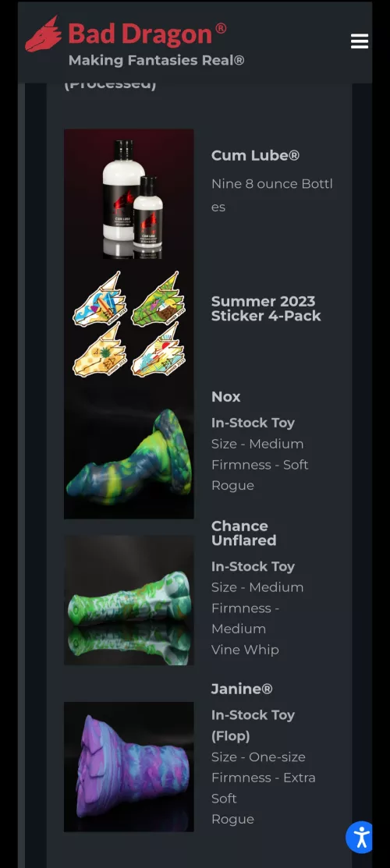390x868 pixels.
Task: Click the Nine 8 ounce Bottles description
Action: pos(271,196)
